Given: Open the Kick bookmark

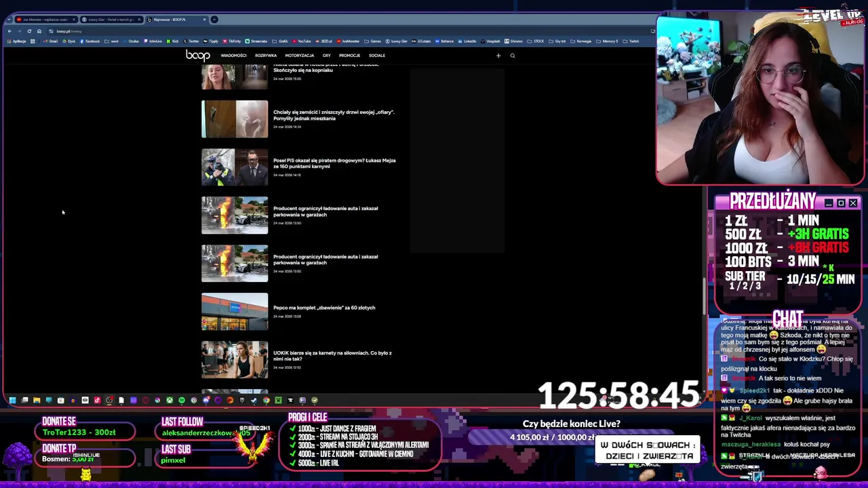Looking at the screenshot, I should tap(172, 41).
